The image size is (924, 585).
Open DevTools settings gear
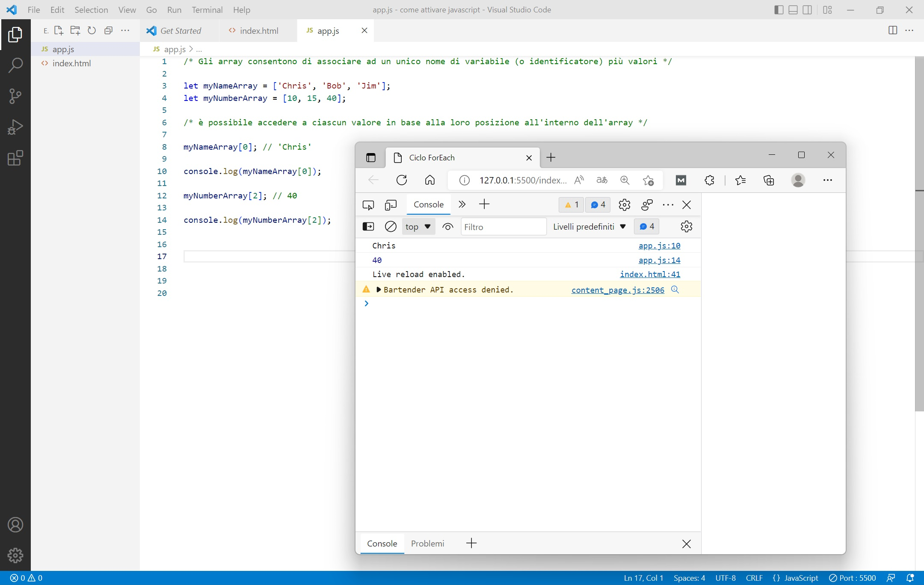[x=624, y=205]
